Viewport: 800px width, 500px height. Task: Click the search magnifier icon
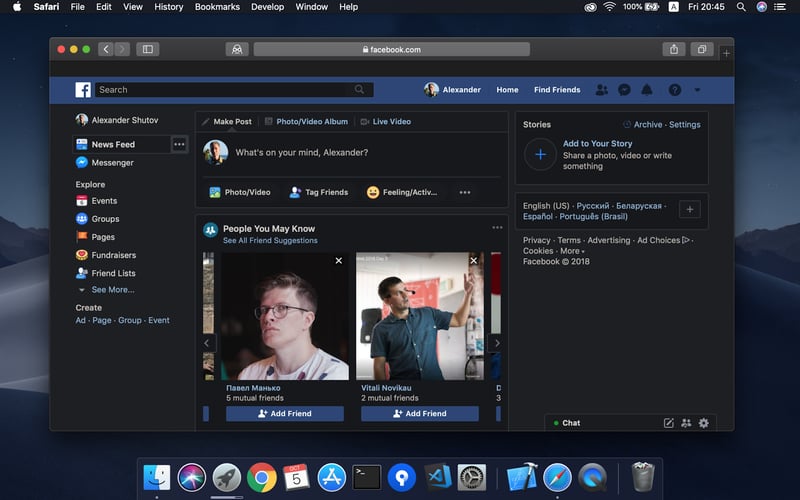[x=359, y=90]
